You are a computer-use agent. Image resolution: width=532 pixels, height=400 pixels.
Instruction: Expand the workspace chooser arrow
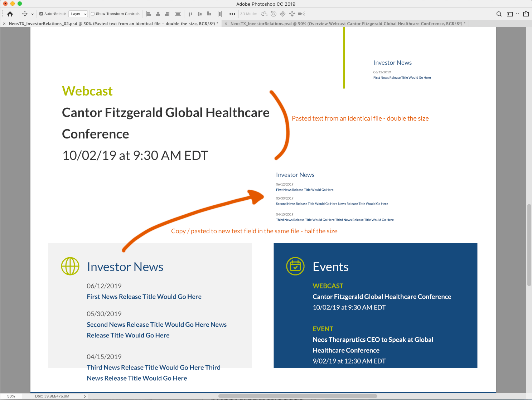(x=517, y=14)
